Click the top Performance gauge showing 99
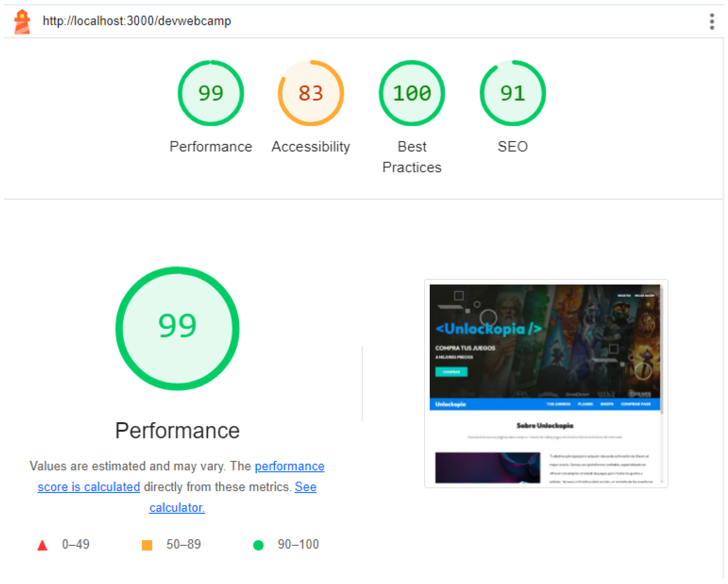Screen dimensions: 728x584 coord(211,93)
